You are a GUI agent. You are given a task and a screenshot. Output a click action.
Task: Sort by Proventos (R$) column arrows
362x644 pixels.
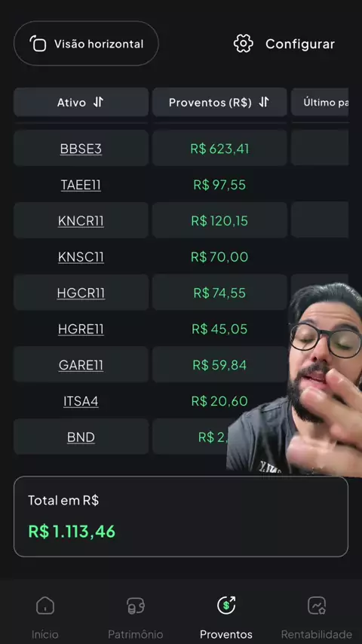[264, 102]
